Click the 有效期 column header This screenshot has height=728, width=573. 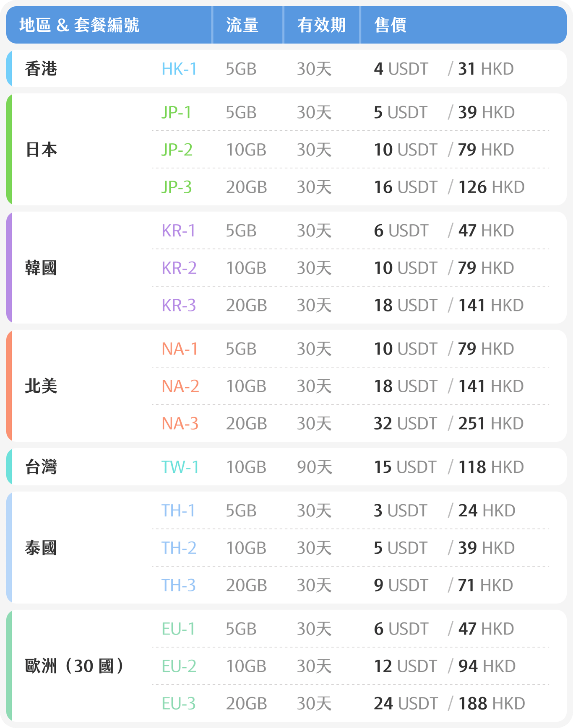click(x=321, y=25)
